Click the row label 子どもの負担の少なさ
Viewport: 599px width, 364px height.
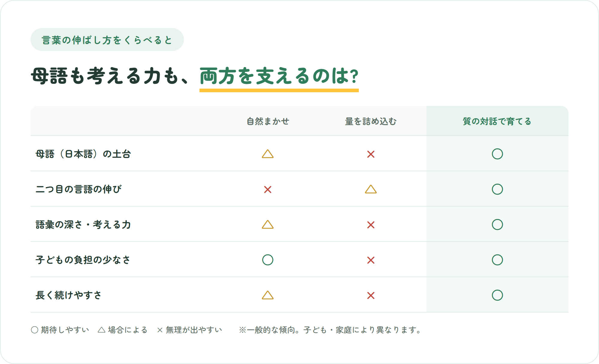tap(83, 260)
